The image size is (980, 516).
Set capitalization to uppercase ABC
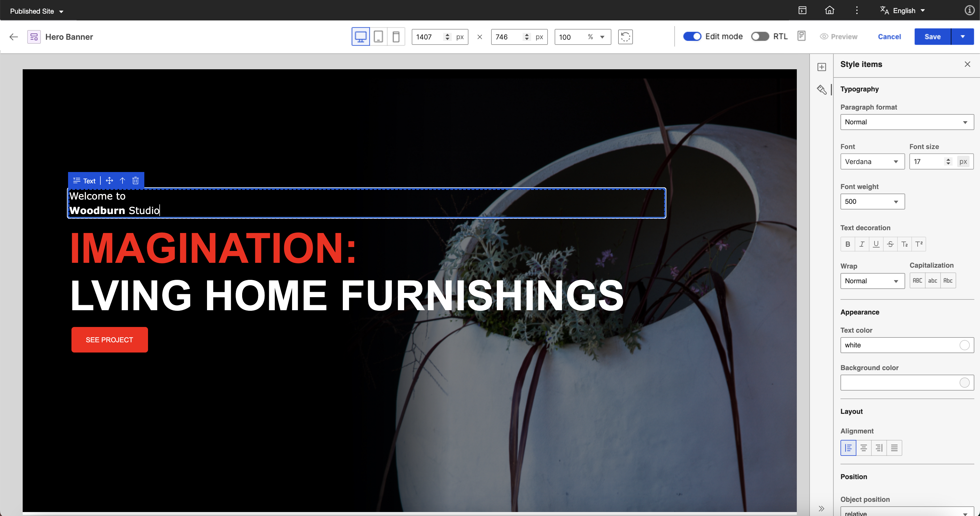pos(917,281)
